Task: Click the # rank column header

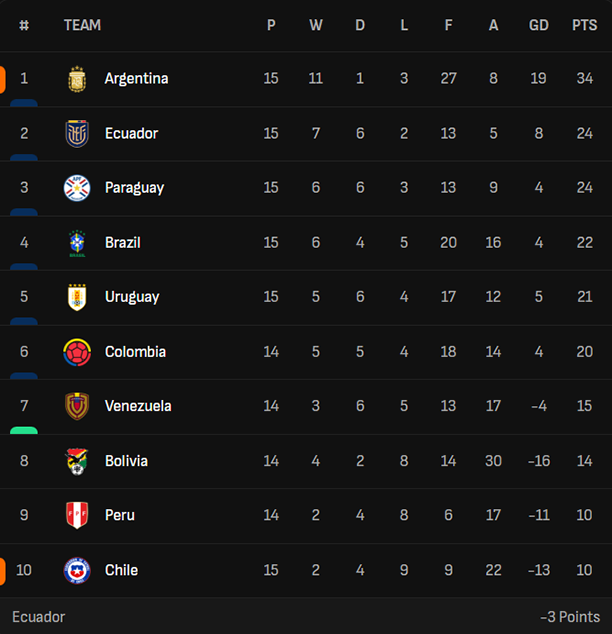Action: [24, 25]
